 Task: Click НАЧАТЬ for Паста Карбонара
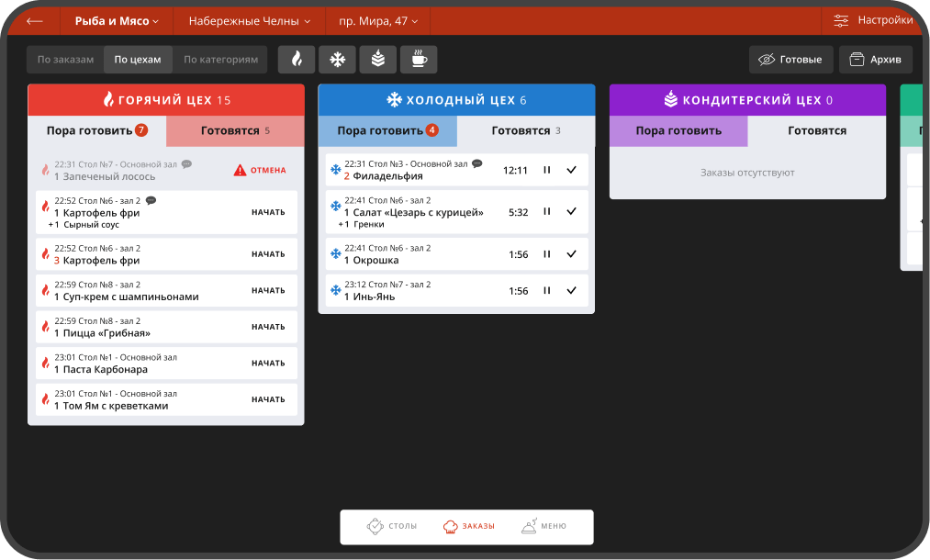[268, 363]
